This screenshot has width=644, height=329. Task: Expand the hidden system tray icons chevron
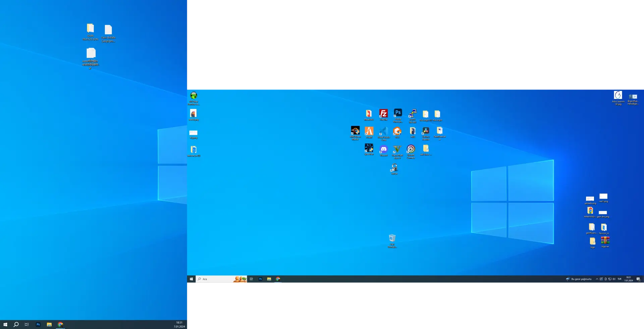(597, 279)
